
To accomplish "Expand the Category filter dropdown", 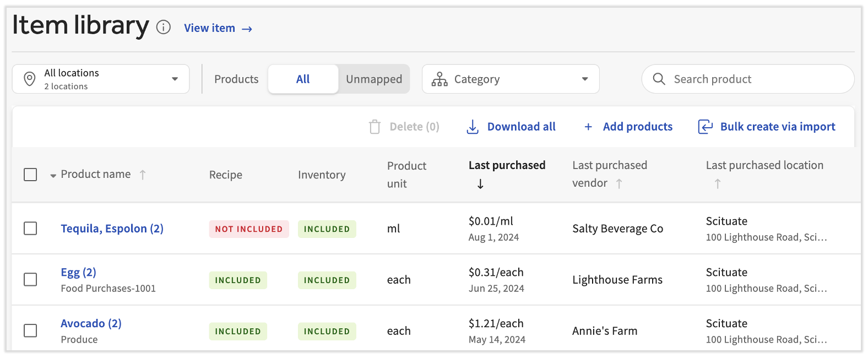I will point(510,79).
